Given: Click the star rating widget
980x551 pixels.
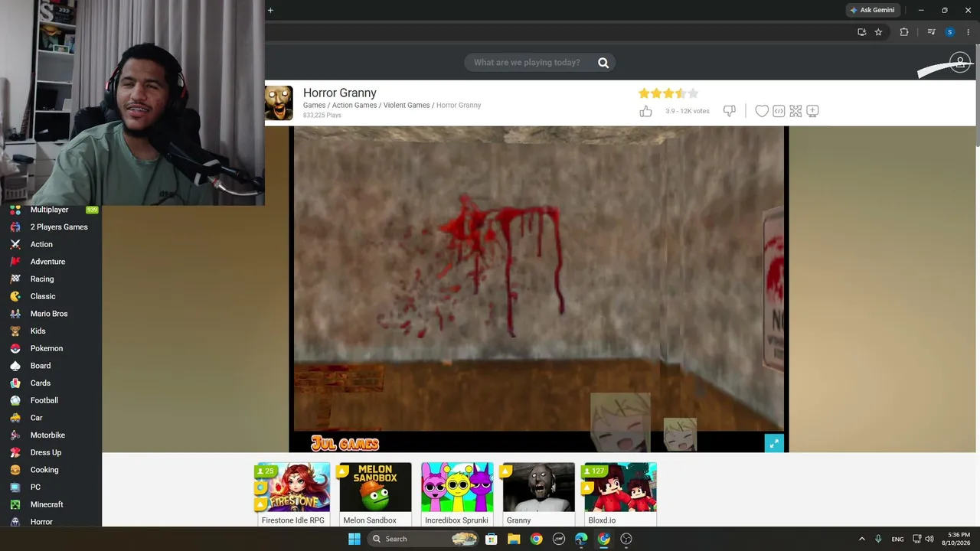Looking at the screenshot, I should coord(668,93).
